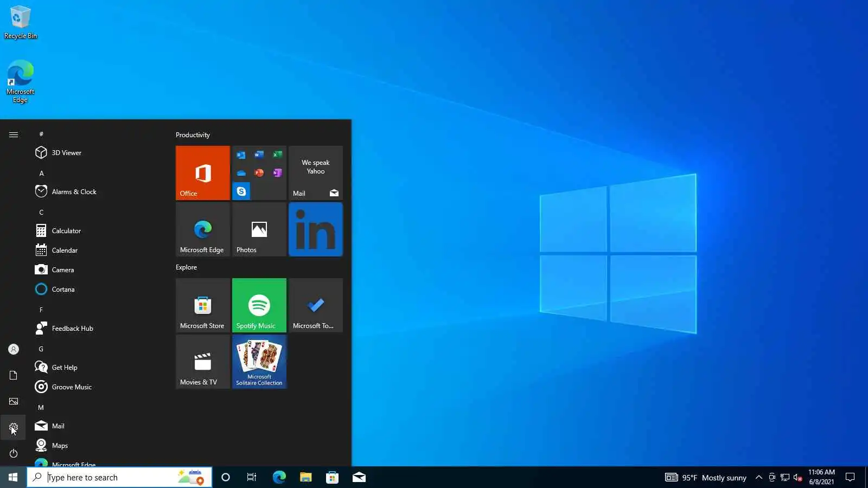Open weather widget showing 95°F
The width and height of the screenshot is (868, 488).
[706, 478]
